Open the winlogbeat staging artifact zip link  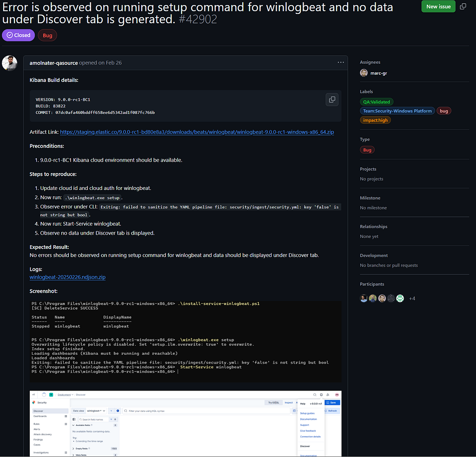(x=197, y=132)
